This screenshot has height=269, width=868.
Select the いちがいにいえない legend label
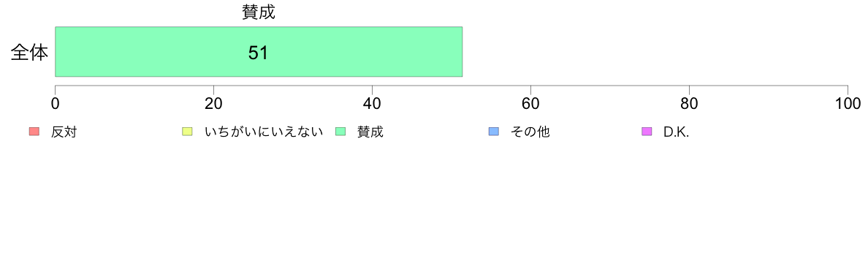coord(264,132)
